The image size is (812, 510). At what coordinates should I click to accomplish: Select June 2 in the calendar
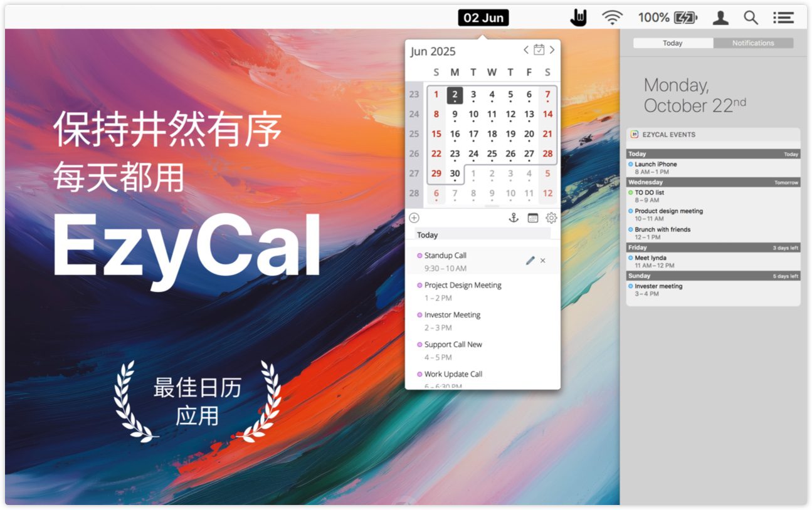[455, 95]
